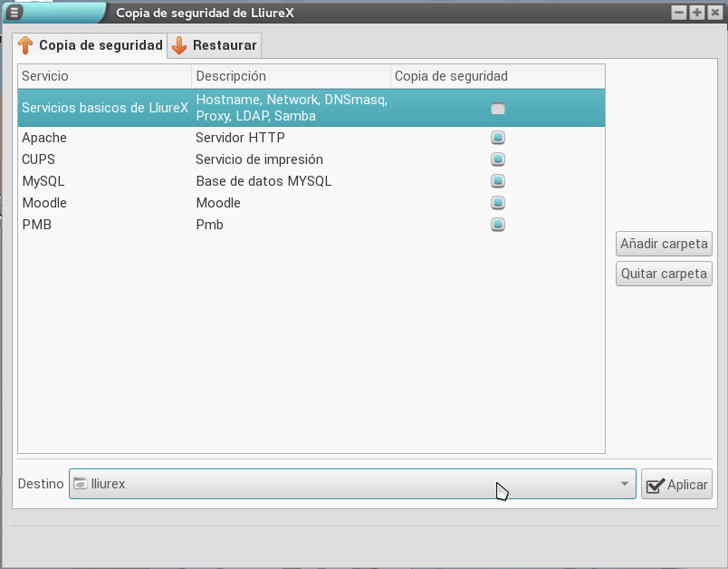Image resolution: width=728 pixels, height=569 pixels.
Task: Open the window menu icon in title bar
Action: click(14, 13)
